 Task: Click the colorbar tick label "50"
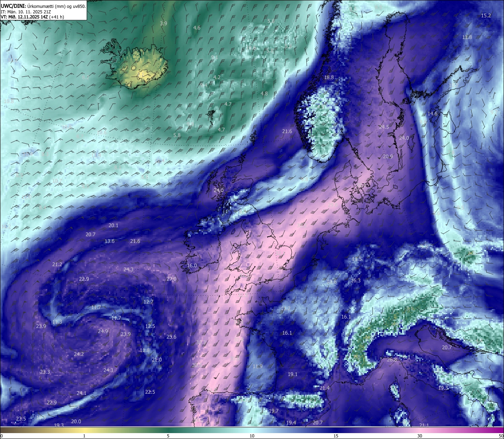pyautogui.click(x=501, y=435)
